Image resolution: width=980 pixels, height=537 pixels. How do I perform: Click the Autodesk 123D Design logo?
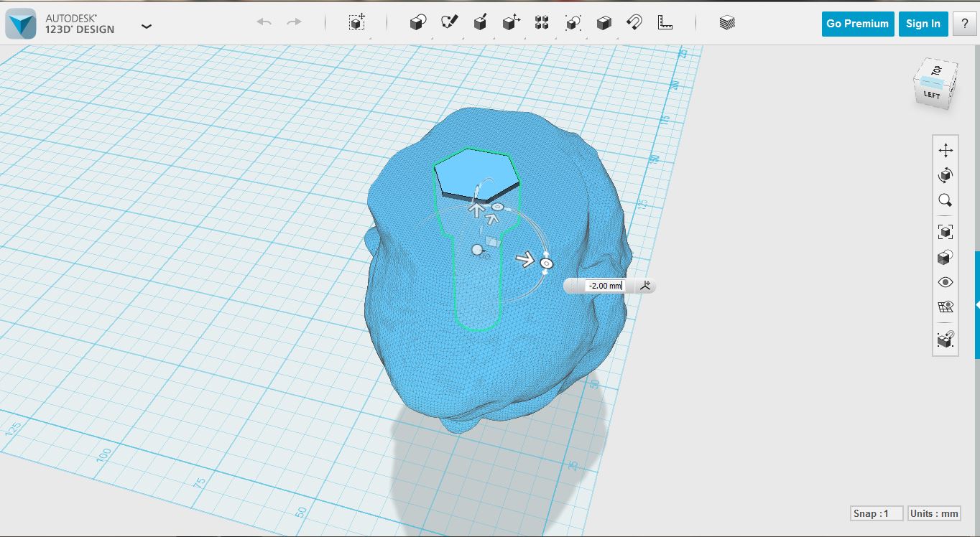[x=20, y=24]
